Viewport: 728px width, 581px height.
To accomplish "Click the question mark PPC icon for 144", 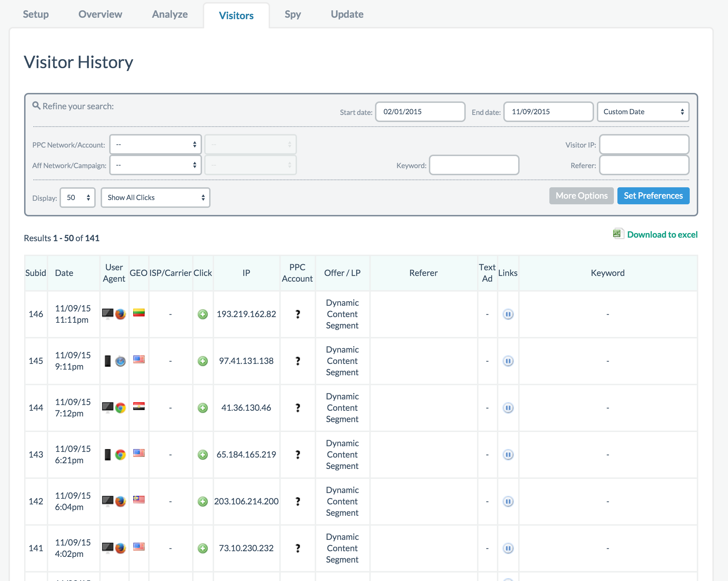I will pos(298,408).
